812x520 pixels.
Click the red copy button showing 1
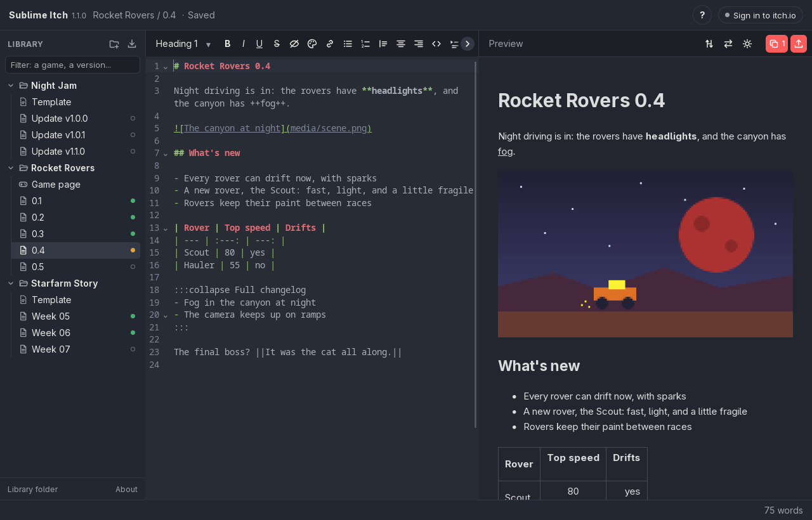776,44
